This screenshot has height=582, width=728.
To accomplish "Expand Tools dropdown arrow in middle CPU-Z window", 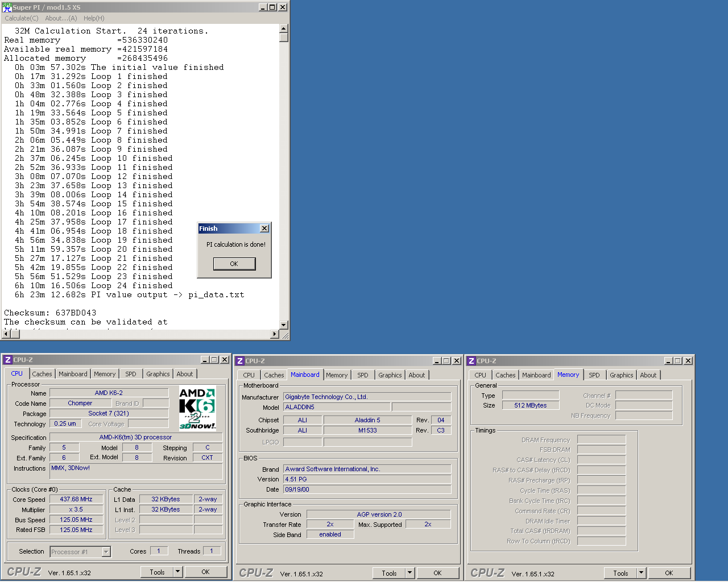I will pos(410,573).
